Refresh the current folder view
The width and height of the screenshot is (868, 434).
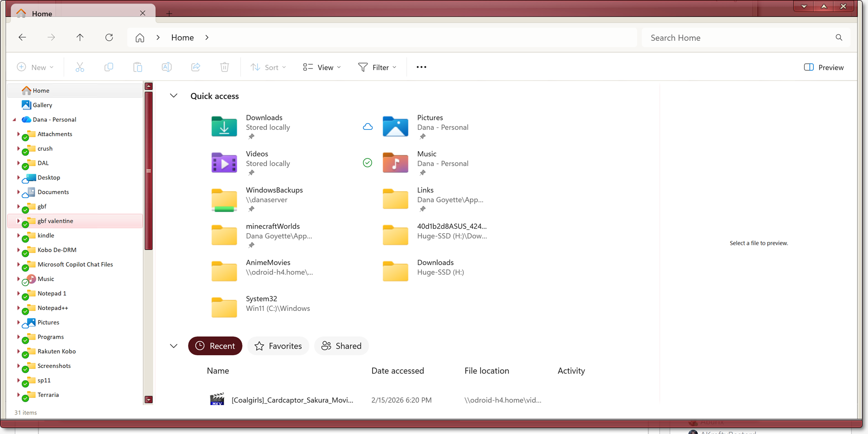109,38
